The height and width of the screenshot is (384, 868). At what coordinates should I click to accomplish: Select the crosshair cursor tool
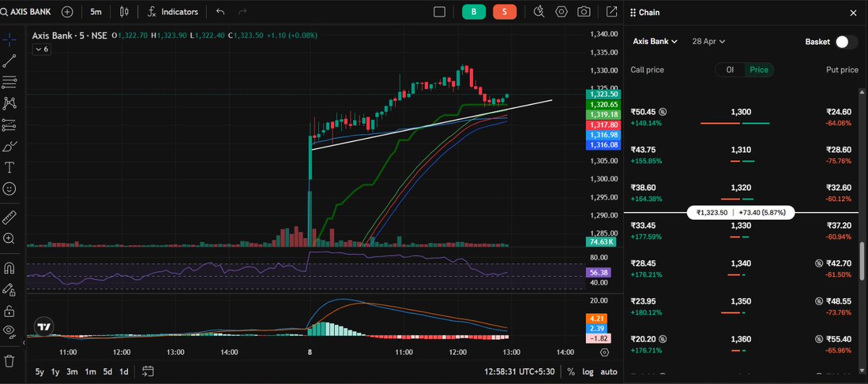click(x=10, y=40)
